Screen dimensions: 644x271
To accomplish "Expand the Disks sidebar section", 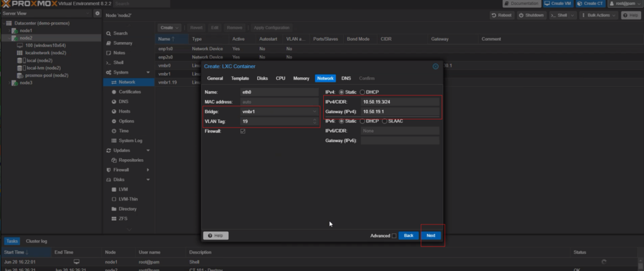I will pos(148,179).
